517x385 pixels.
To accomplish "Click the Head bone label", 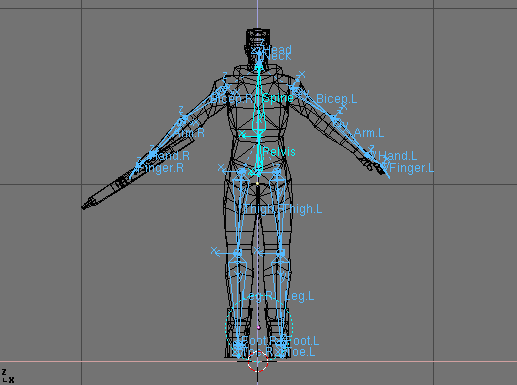I will (278, 50).
